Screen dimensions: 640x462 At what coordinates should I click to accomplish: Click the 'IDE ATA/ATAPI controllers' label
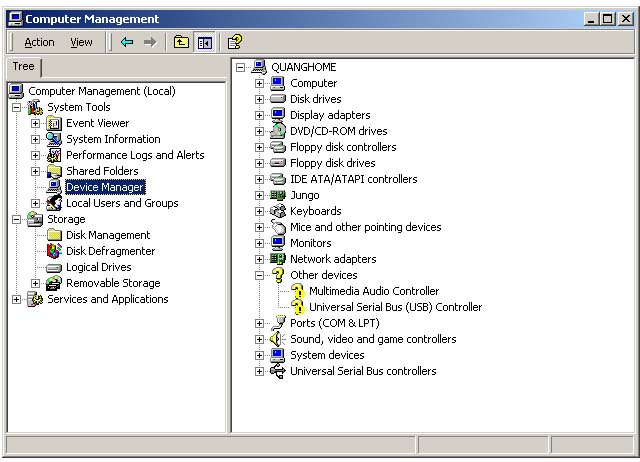[353, 179]
